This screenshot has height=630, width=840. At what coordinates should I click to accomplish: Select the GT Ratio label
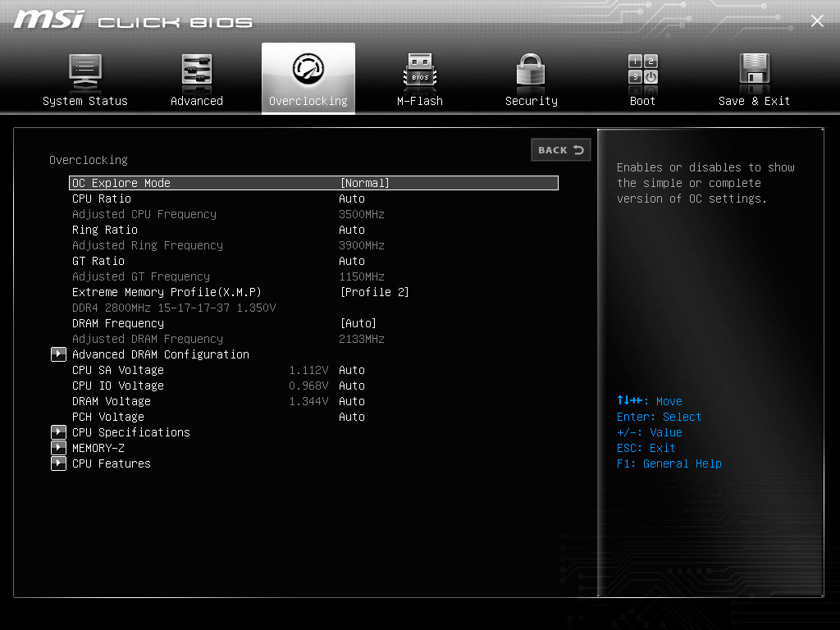[98, 261]
